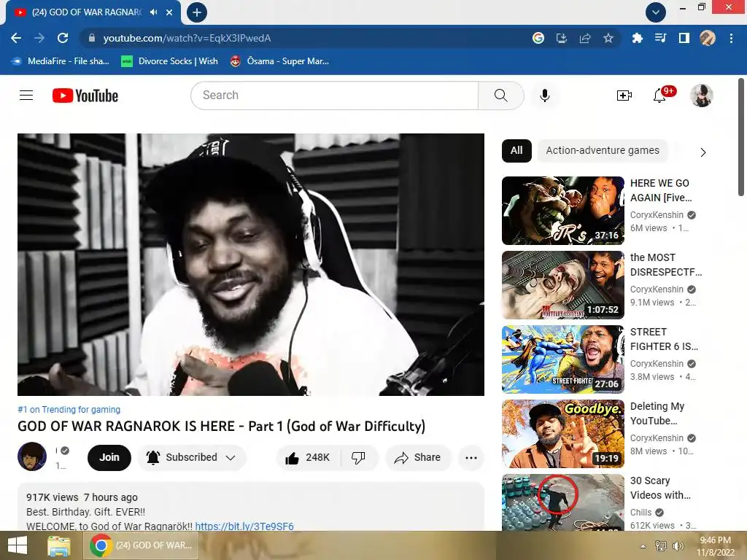The image size is (747, 560).
Task: Start voice search with microphone icon
Action: tap(544, 96)
